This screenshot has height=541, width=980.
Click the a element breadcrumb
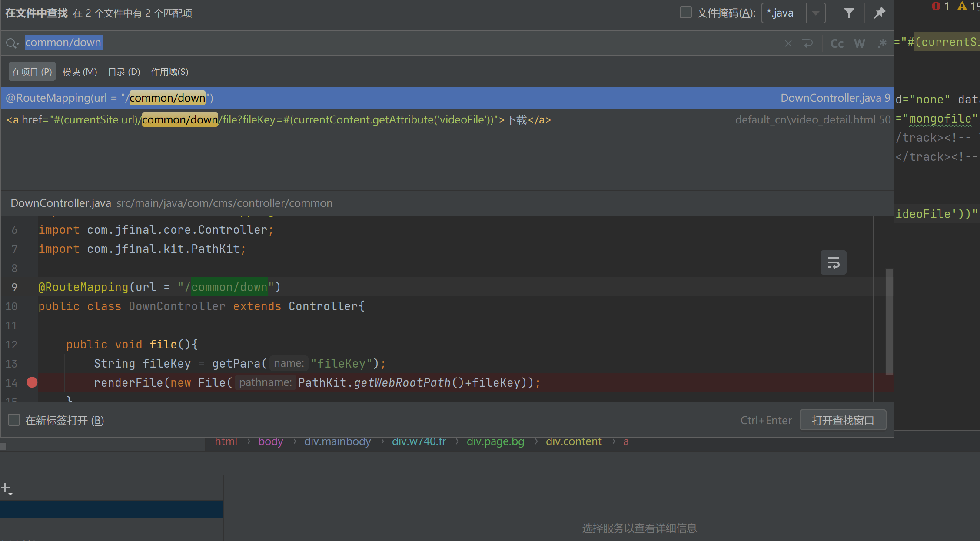[626, 442]
